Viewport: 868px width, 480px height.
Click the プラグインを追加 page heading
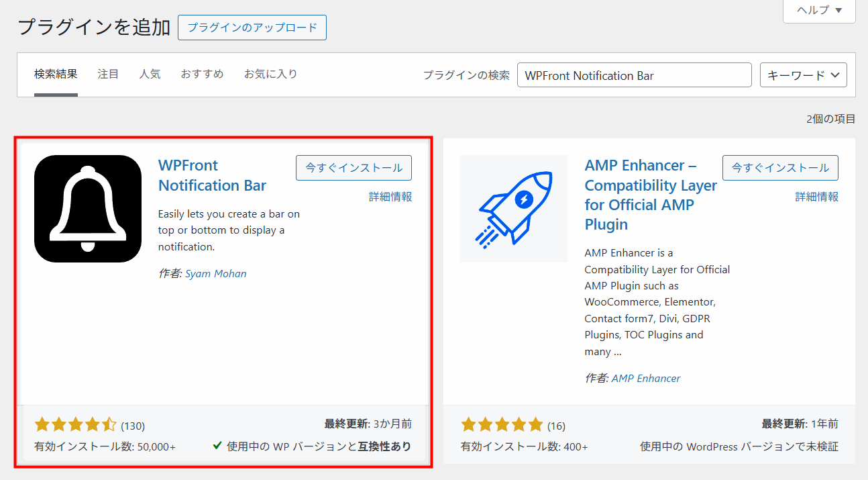(x=94, y=28)
